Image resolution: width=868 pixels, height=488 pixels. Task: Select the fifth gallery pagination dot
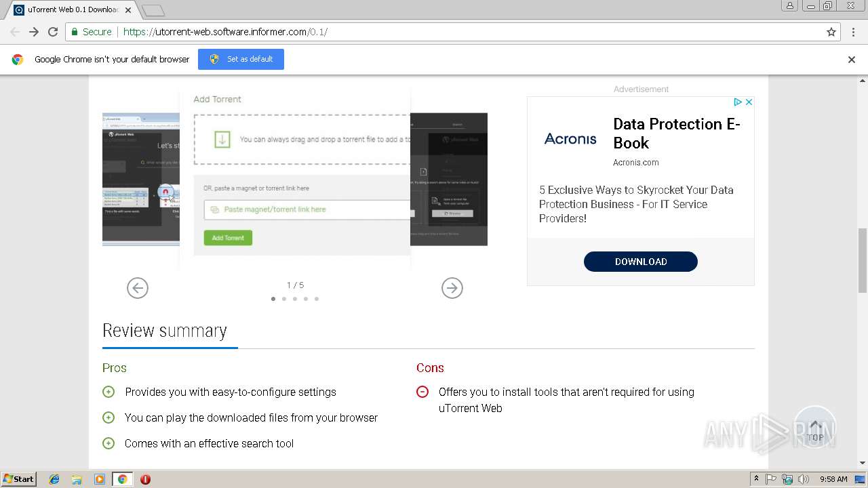tap(317, 299)
